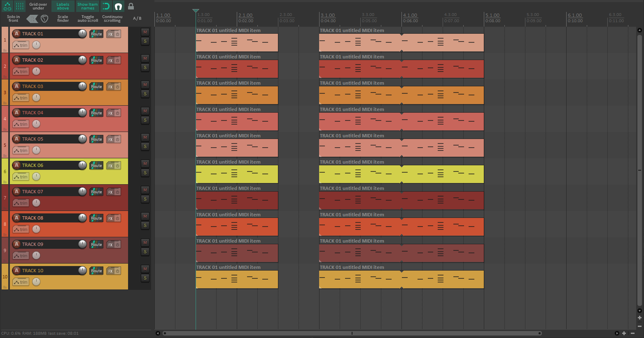The width and height of the screenshot is (644, 338).
Task: Click the volume knob on TRACK 01
Action: click(82, 34)
